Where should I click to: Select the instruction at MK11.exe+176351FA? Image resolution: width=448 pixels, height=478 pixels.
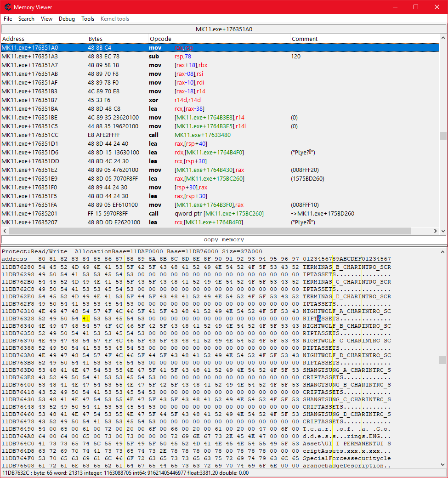(220, 205)
